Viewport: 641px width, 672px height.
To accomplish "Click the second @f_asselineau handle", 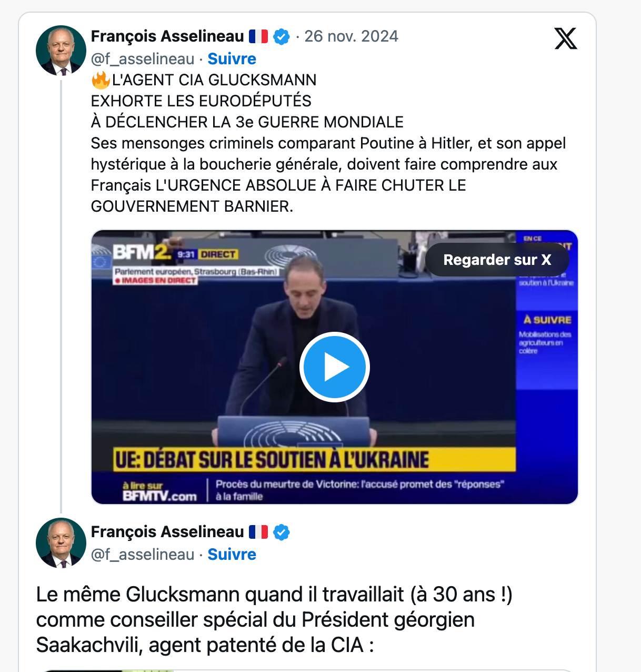I will pos(143,554).
